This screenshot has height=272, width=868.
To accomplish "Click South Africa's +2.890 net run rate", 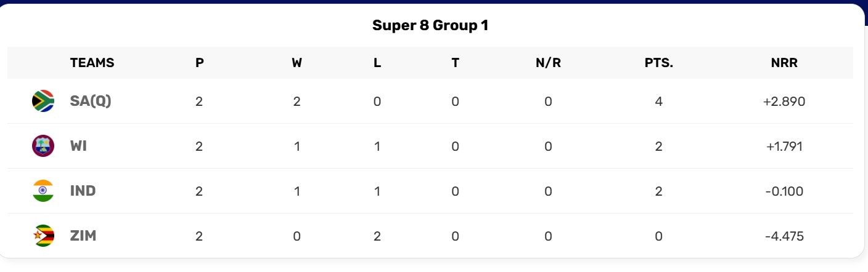I will point(784,102).
